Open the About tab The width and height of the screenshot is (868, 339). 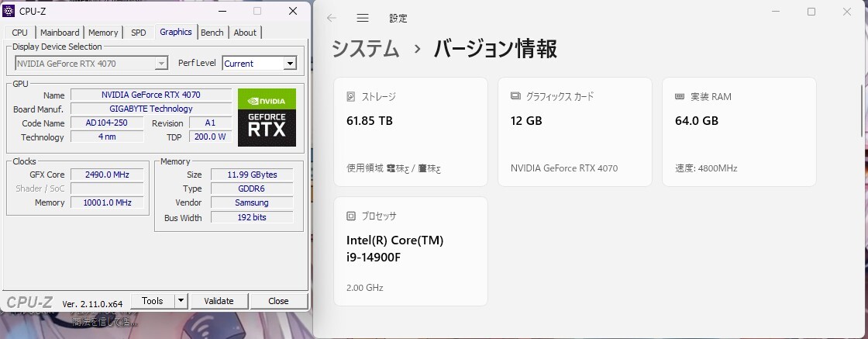tap(245, 33)
